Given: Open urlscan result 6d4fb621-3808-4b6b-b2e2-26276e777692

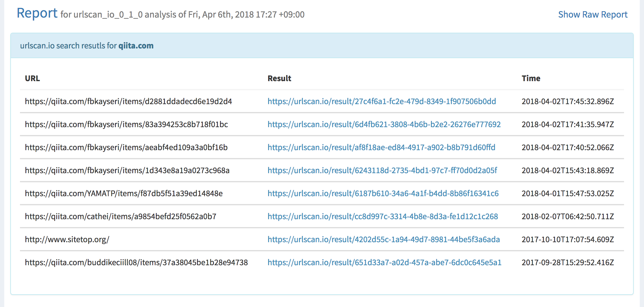Looking at the screenshot, I should pyautogui.click(x=384, y=124).
